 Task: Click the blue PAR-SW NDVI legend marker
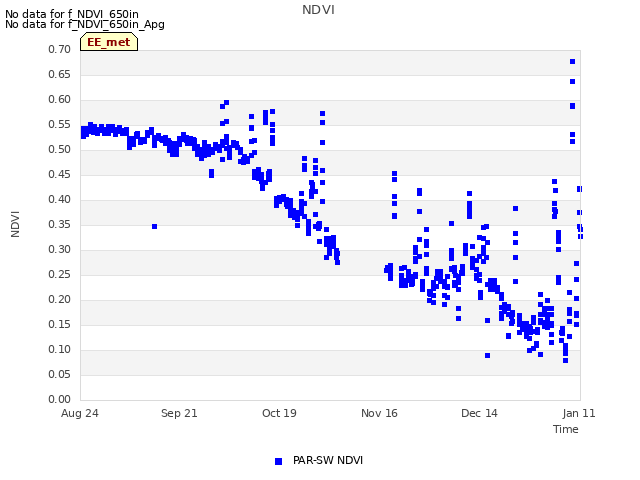coord(278,461)
